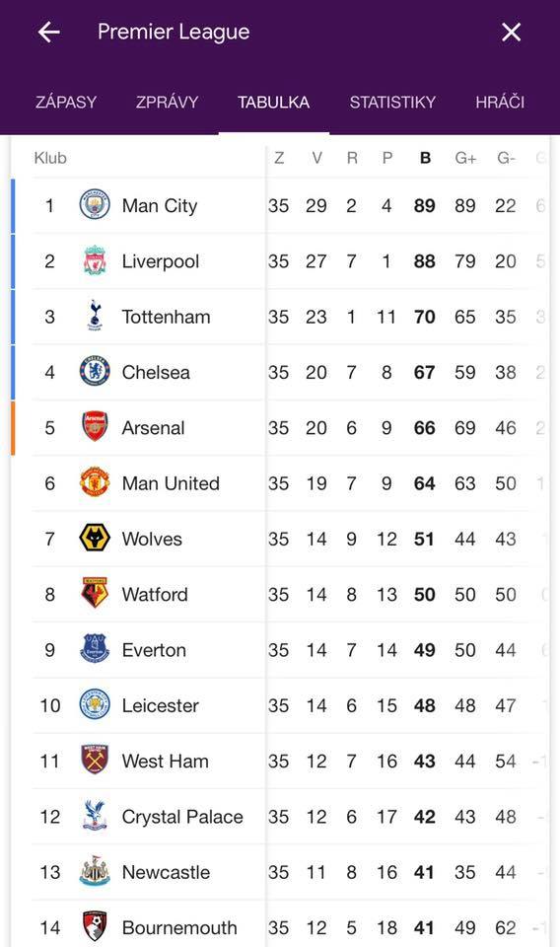Select the Tottenham crest icon
Screen dimensions: 560x947
click(x=95, y=316)
